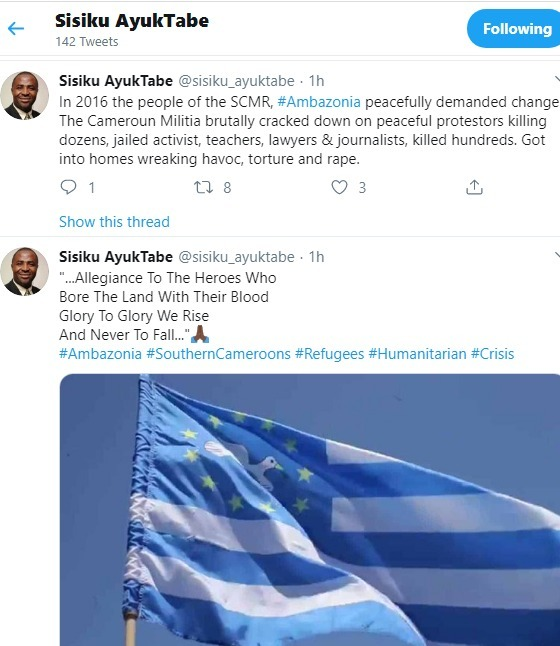Open the #Humanitarian hashtag
The width and height of the screenshot is (560, 646).
point(417,354)
